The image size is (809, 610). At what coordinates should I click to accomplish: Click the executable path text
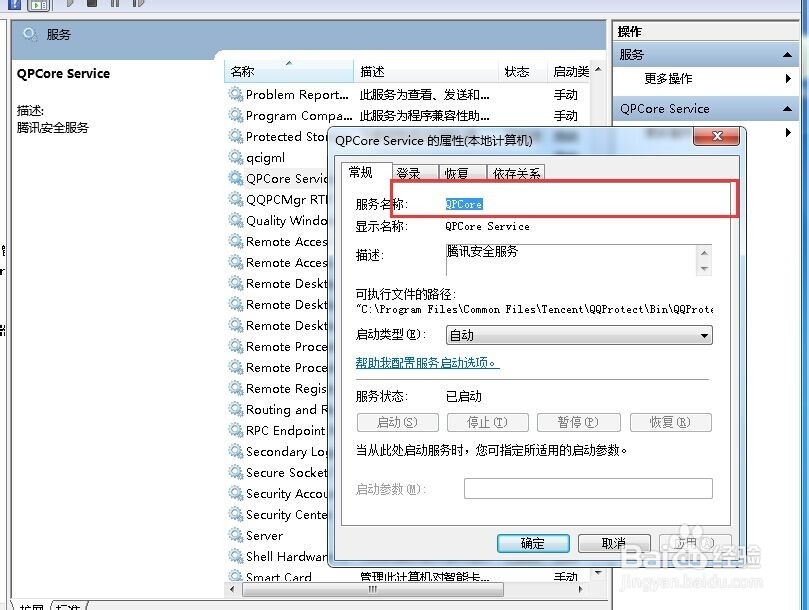pyautogui.click(x=535, y=310)
